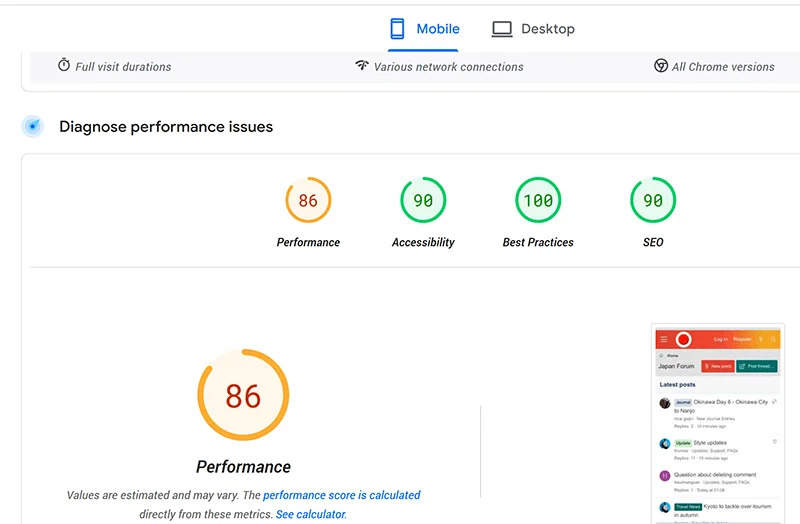Screen dimensions: 800x524
Task: Click the desktop laptop icon
Action: [502, 29]
